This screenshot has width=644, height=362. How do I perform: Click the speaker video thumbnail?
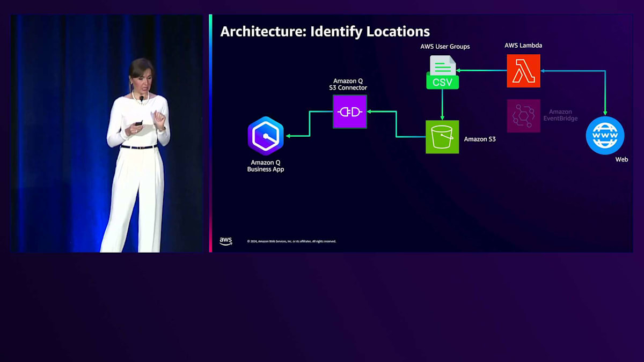tap(107, 133)
